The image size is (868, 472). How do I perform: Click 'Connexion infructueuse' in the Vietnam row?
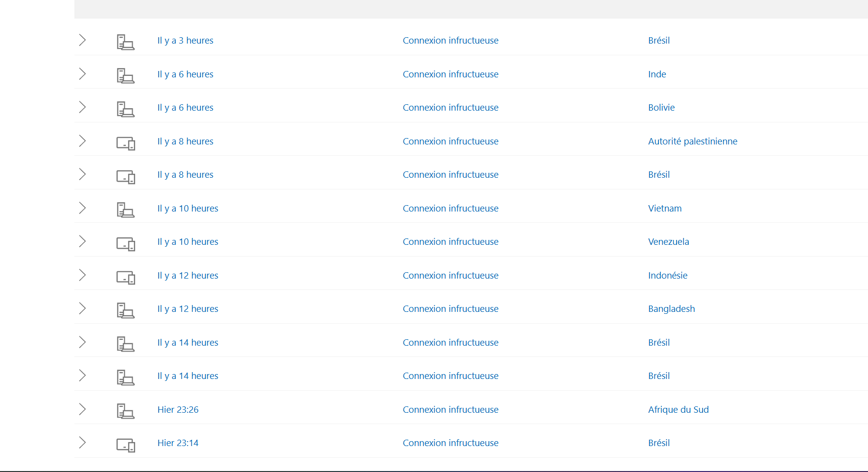click(450, 209)
